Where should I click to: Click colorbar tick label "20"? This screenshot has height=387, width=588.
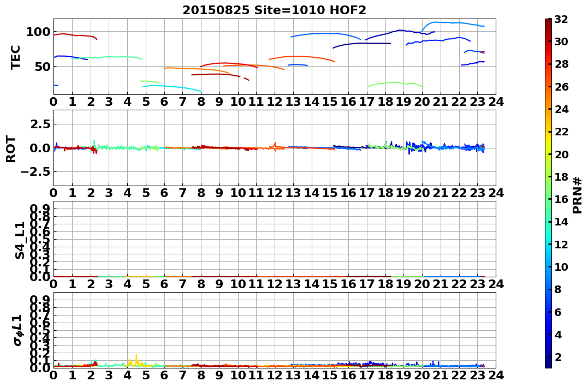pos(561,154)
